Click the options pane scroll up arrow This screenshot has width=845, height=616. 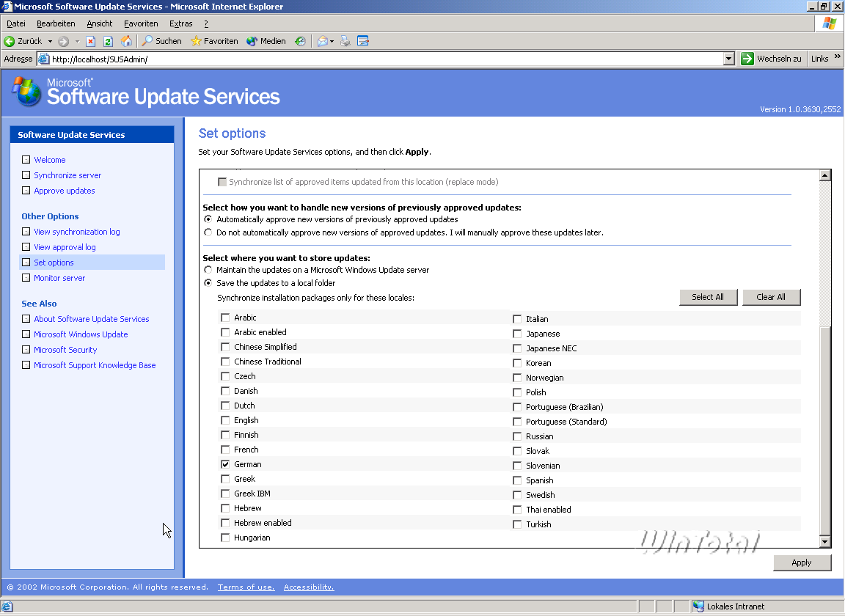tap(825, 175)
